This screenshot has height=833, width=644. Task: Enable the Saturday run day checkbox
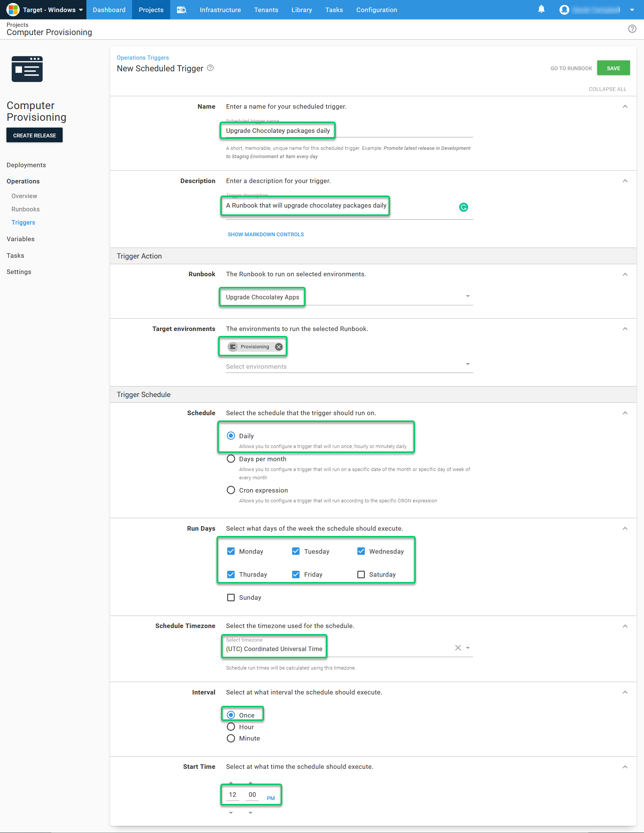pyautogui.click(x=361, y=574)
